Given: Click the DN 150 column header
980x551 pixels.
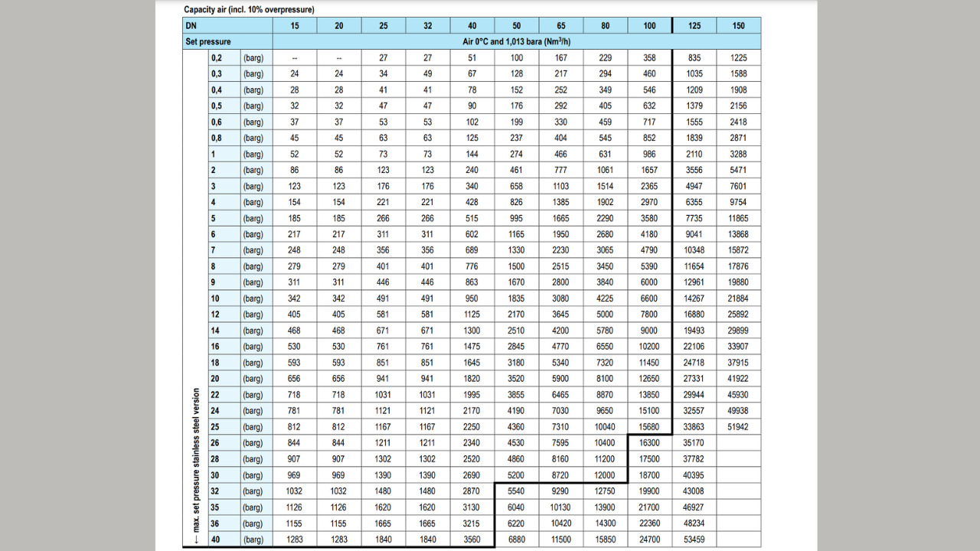Looking at the screenshot, I should 738,25.
